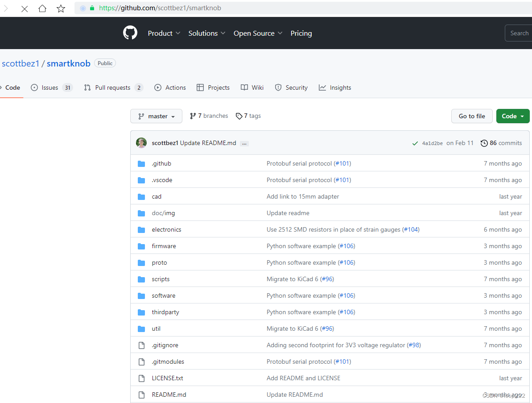
Task: Click the Security shield icon
Action: (x=278, y=87)
